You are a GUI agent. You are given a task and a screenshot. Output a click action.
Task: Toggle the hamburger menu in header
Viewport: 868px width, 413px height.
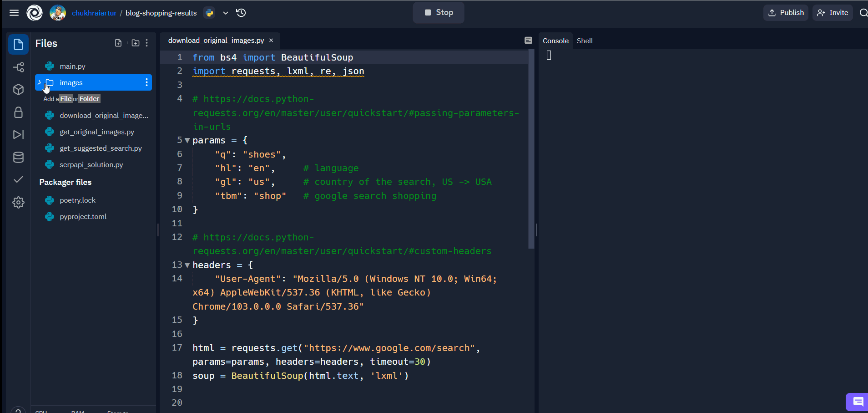point(14,13)
